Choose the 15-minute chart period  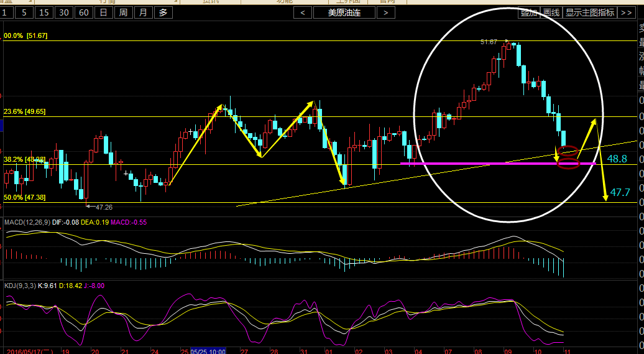click(x=44, y=12)
